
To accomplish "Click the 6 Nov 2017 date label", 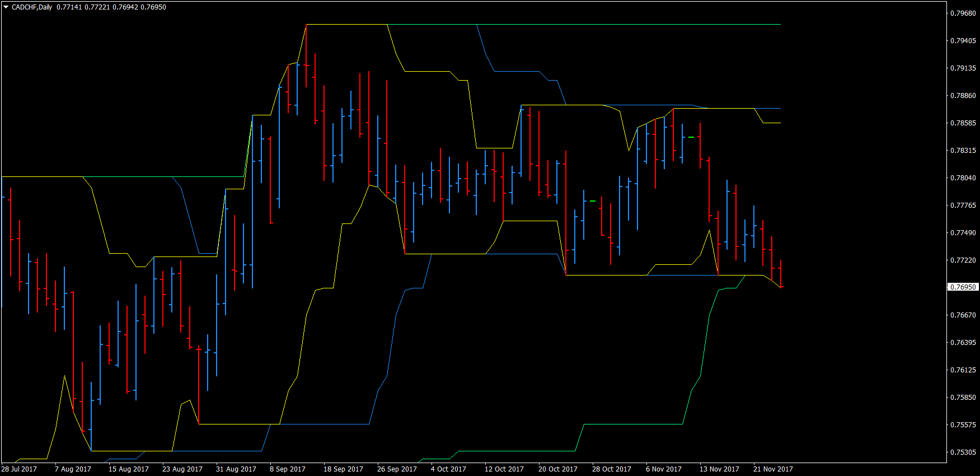I will coord(664,469).
